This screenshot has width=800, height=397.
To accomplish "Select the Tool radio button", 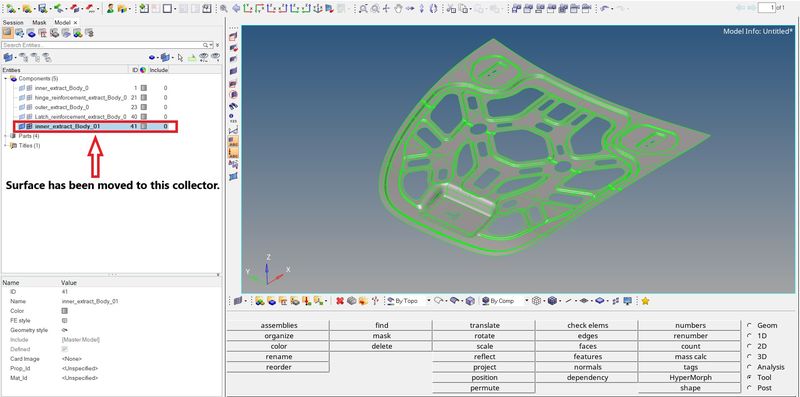I will [749, 378].
